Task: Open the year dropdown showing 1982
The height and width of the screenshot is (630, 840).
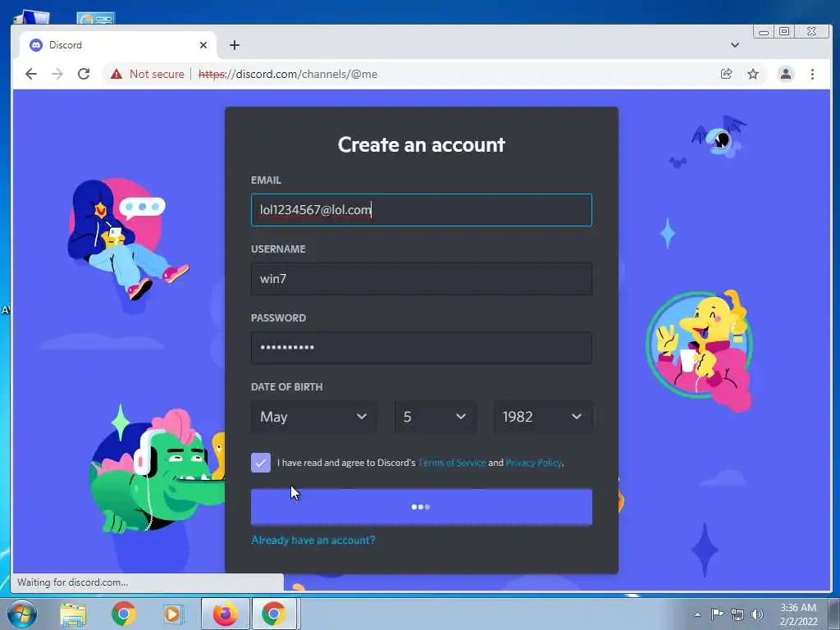Action: pos(543,417)
